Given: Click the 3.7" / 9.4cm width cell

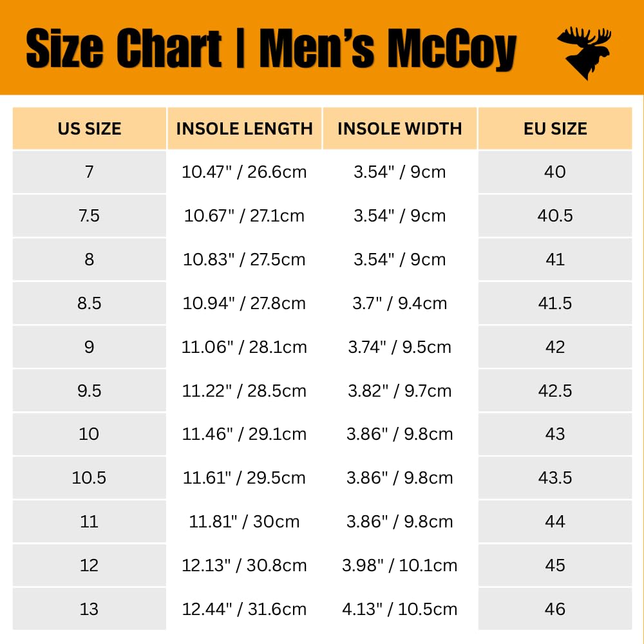Looking at the screenshot, I should (400, 303).
